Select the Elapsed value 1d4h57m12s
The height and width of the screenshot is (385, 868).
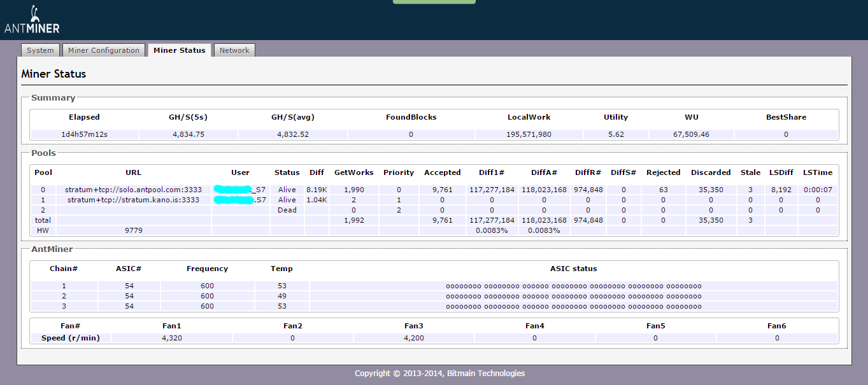(84, 134)
